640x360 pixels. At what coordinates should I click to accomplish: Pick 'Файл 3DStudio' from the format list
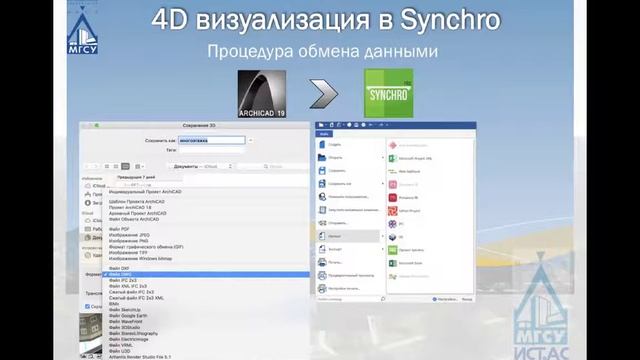point(124,327)
